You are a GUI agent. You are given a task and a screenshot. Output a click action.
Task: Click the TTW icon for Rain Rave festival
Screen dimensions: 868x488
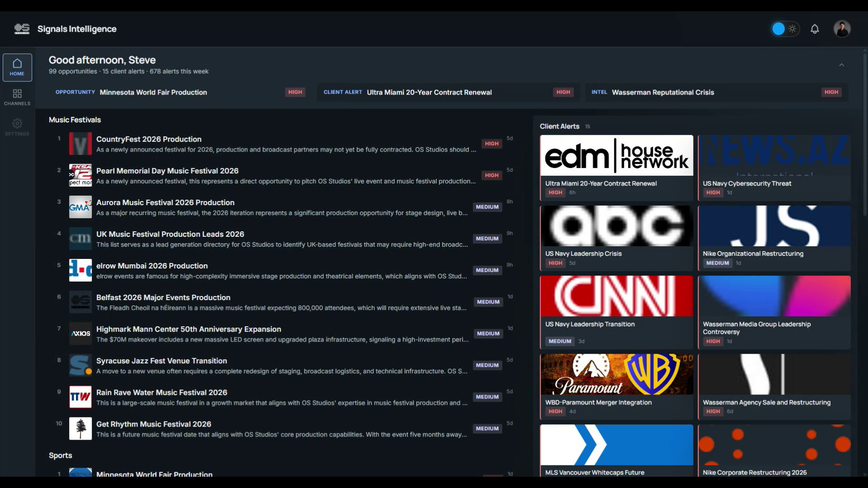[x=80, y=397]
